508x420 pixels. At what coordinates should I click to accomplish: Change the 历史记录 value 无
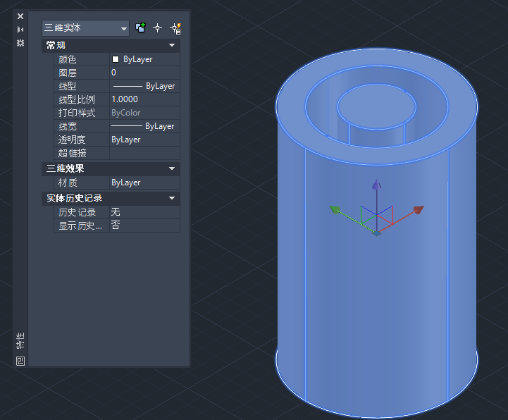tap(145, 212)
